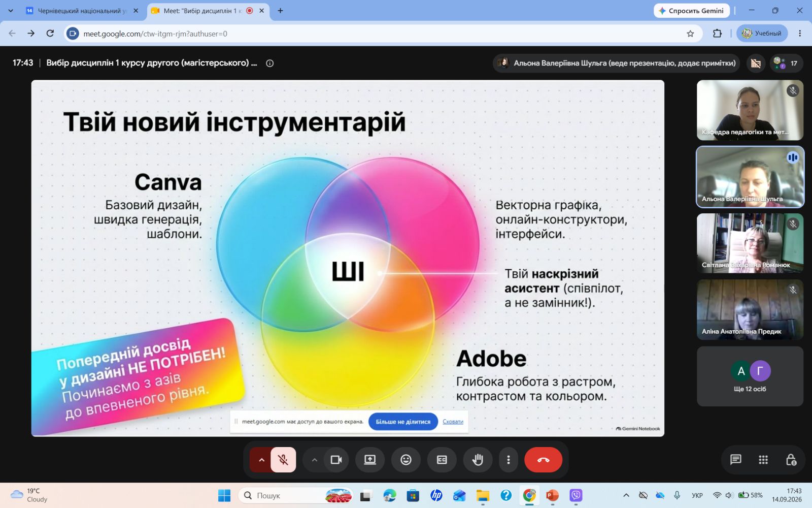The image size is (812, 508).
Task: Click the microphone tray icon
Action: point(677,495)
